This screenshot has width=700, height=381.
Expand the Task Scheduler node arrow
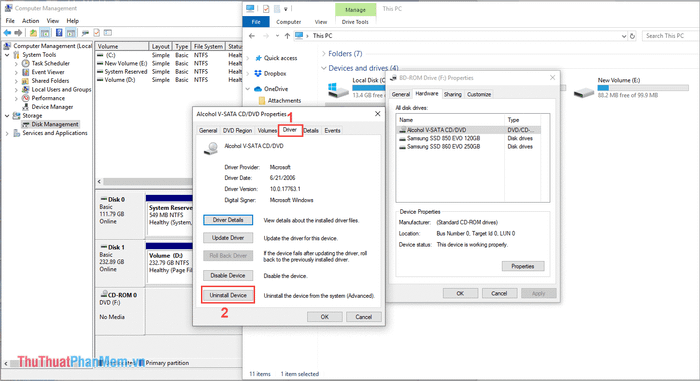(16, 63)
